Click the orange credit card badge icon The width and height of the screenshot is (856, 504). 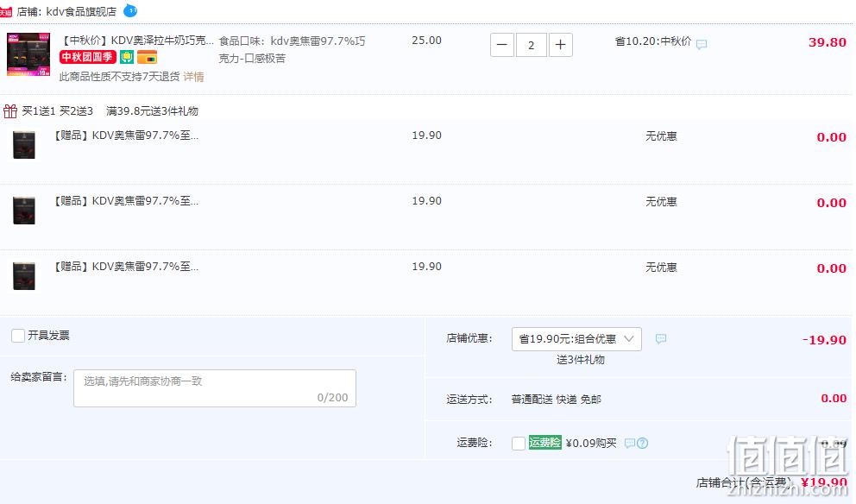pyautogui.click(x=147, y=57)
